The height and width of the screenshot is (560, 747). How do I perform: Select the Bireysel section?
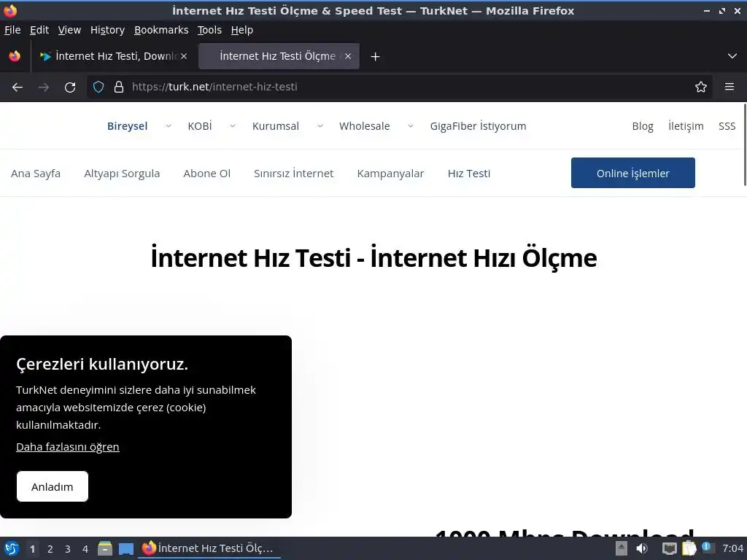tap(127, 126)
